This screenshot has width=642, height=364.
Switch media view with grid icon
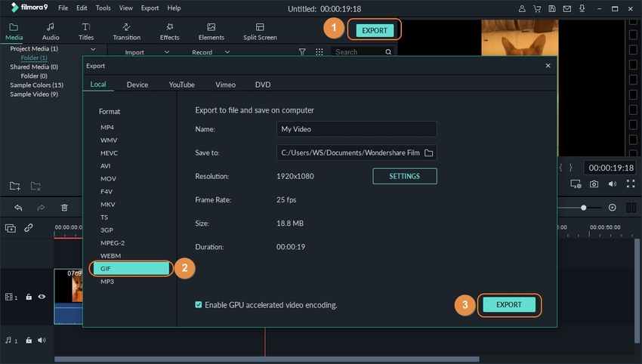pos(319,52)
